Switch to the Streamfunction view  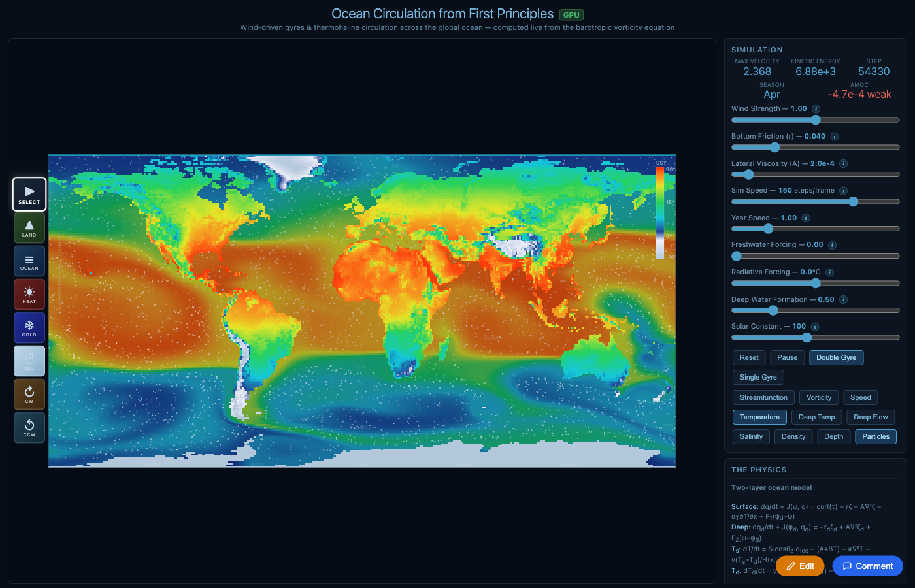(x=763, y=397)
